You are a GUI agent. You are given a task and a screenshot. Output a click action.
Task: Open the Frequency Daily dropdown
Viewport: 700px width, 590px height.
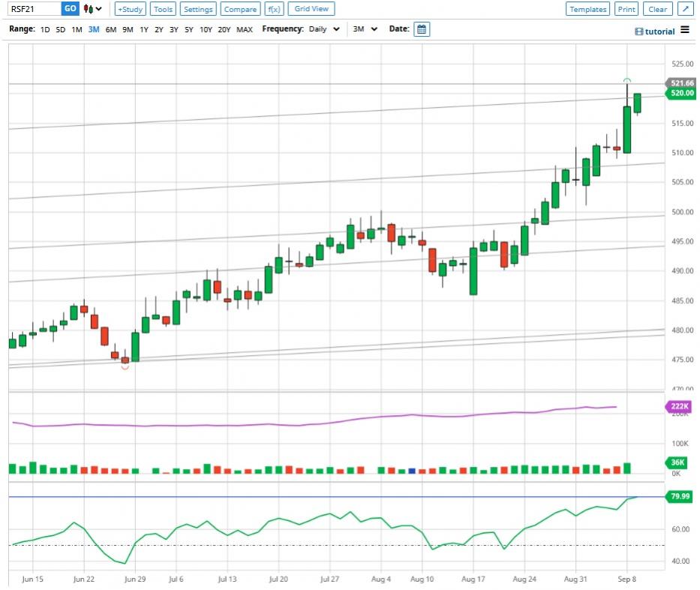coord(324,29)
